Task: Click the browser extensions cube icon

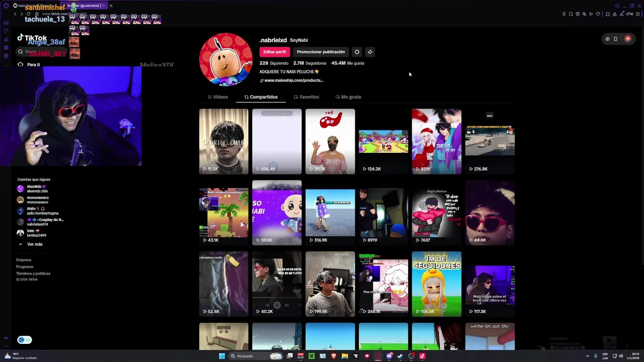Action: coord(608,14)
